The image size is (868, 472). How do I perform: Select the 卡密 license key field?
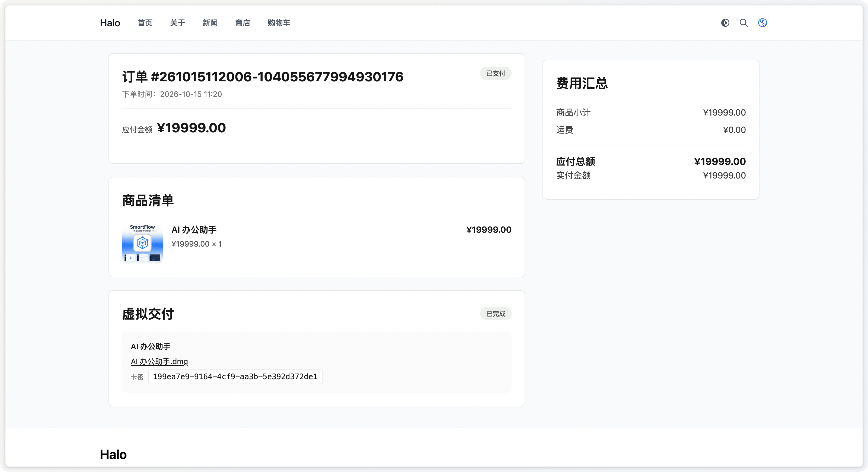click(x=235, y=377)
